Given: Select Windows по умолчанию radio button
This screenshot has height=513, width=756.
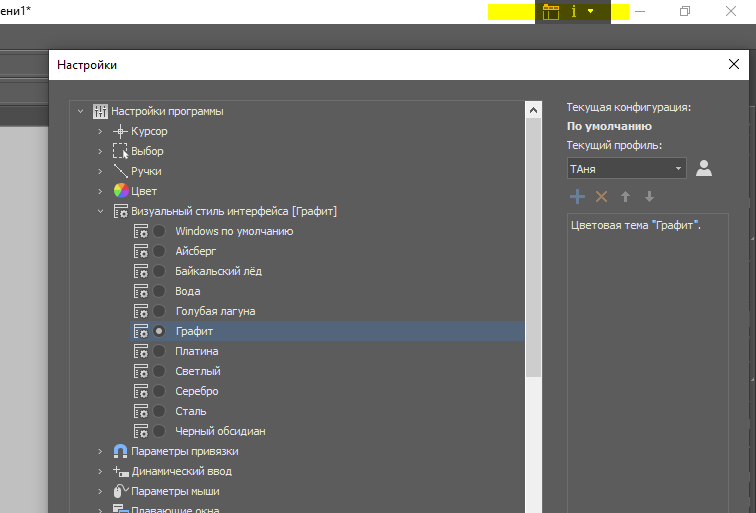Looking at the screenshot, I should pos(159,231).
